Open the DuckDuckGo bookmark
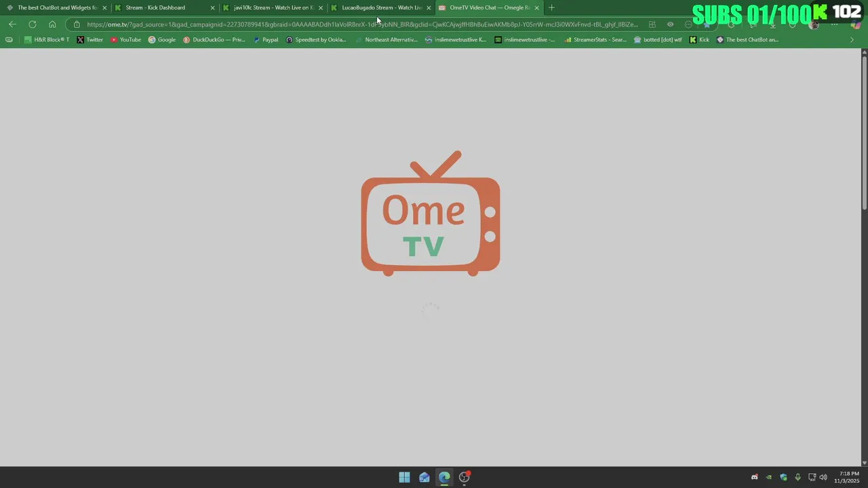This screenshot has height=488, width=868. click(x=214, y=39)
